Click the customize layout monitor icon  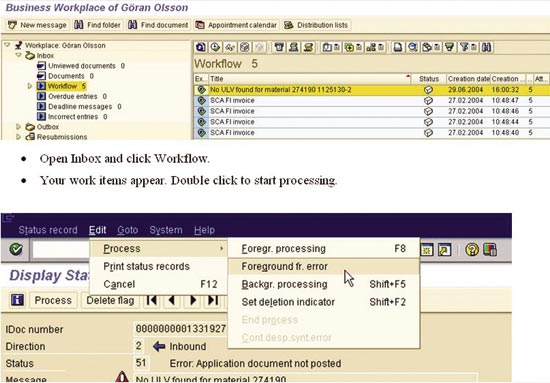(x=490, y=250)
